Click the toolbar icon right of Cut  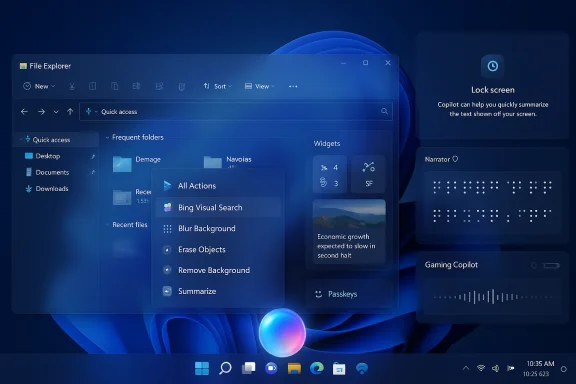click(x=93, y=86)
